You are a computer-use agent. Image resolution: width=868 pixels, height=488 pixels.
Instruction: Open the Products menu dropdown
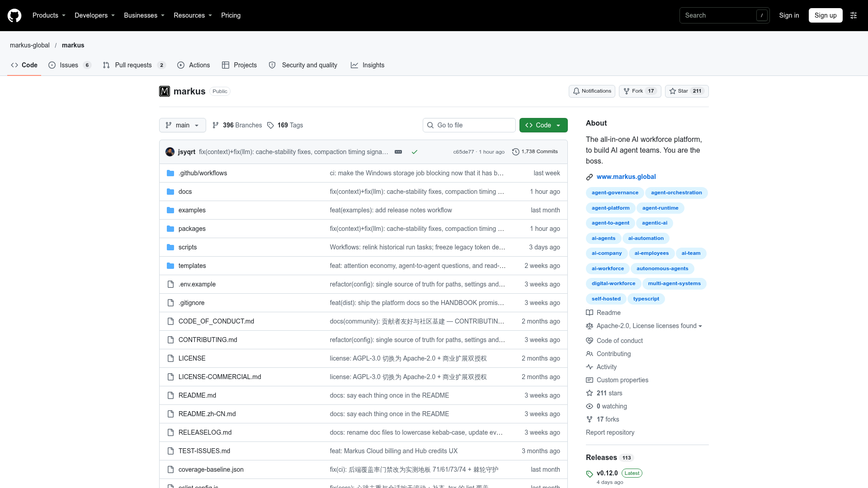[49, 15]
